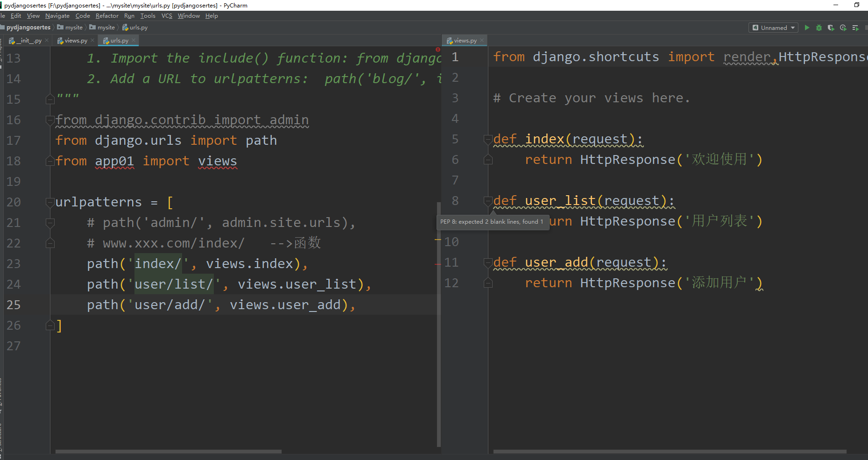868x460 pixels.
Task: Click the '# Create your views here.' comment
Action: pyautogui.click(x=592, y=98)
